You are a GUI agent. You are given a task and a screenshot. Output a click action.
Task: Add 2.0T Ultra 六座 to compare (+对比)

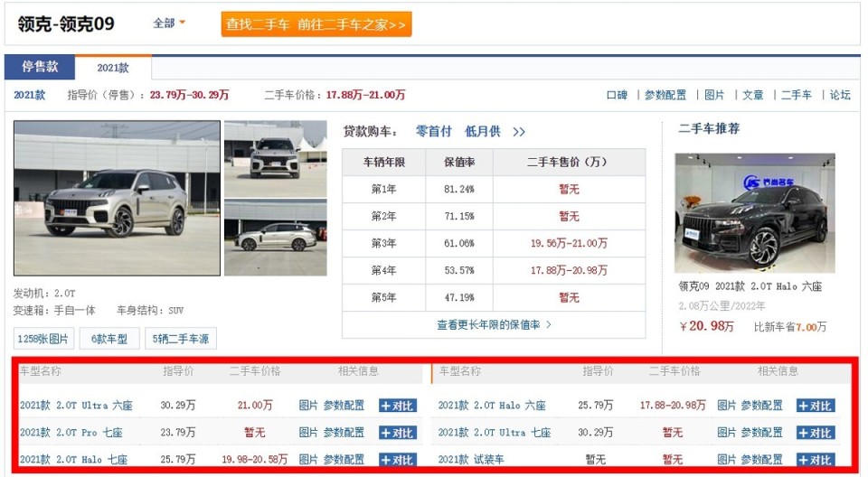(398, 407)
